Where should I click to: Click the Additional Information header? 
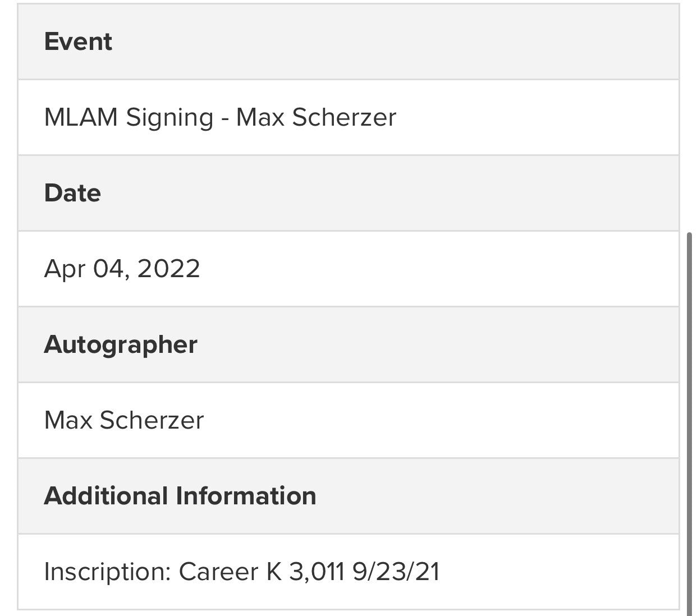(x=180, y=496)
